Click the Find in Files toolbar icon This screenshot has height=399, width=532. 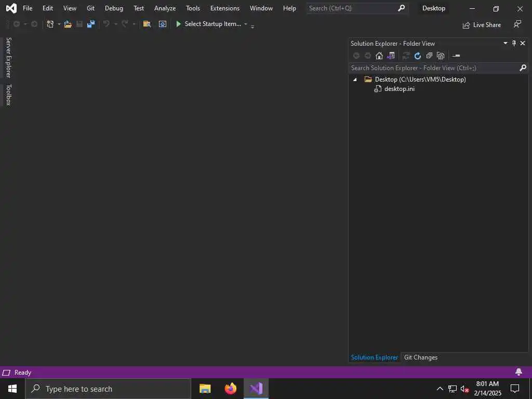[147, 24]
